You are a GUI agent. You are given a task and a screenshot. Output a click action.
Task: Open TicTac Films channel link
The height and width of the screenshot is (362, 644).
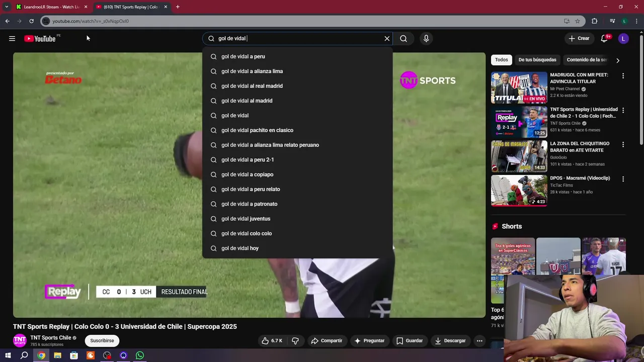pyautogui.click(x=561, y=185)
